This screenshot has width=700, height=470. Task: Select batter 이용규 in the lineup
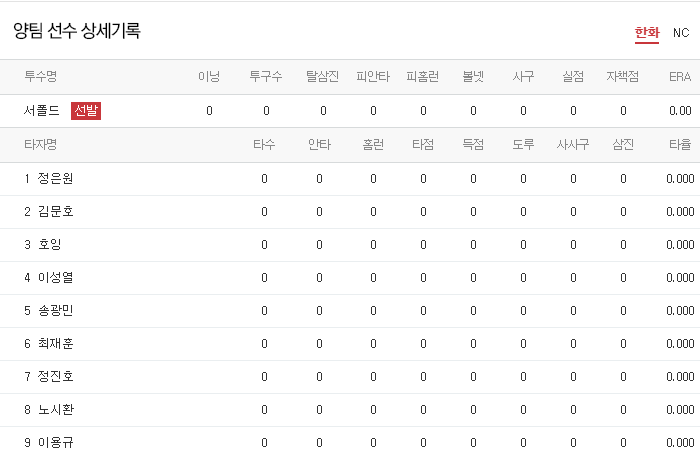coord(55,443)
